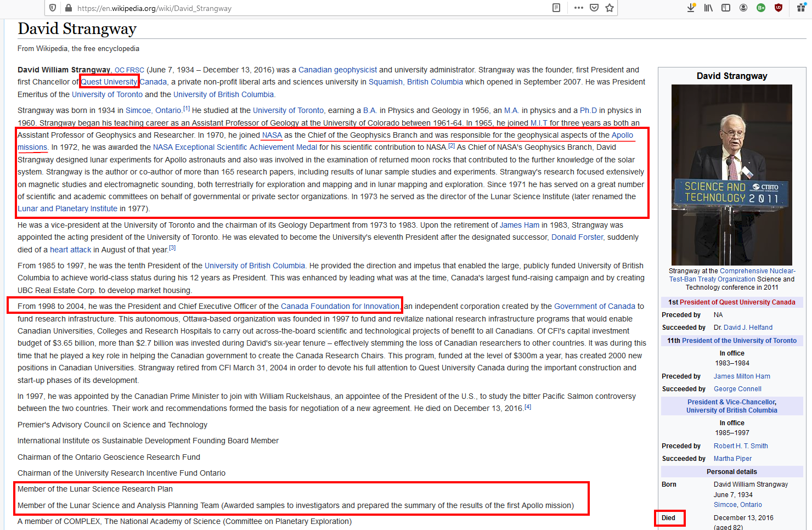Screen dimensions: 812x530
Task: Click 'Personal details' infobox header
Action: (732, 472)
